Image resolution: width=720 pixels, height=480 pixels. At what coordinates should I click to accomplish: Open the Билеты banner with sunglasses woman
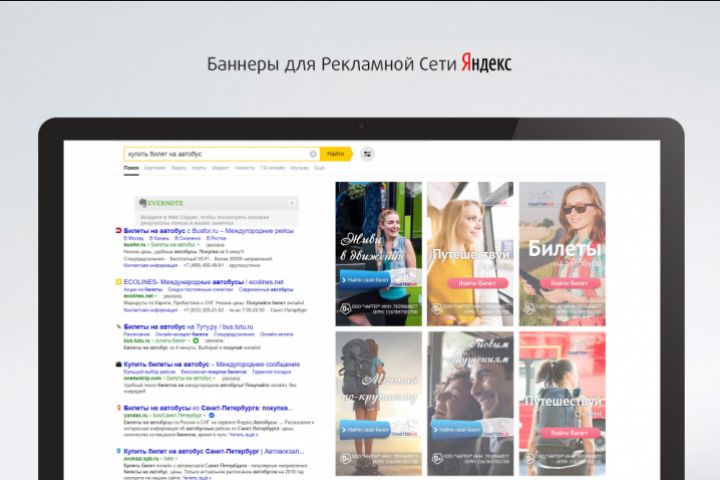[562, 254]
